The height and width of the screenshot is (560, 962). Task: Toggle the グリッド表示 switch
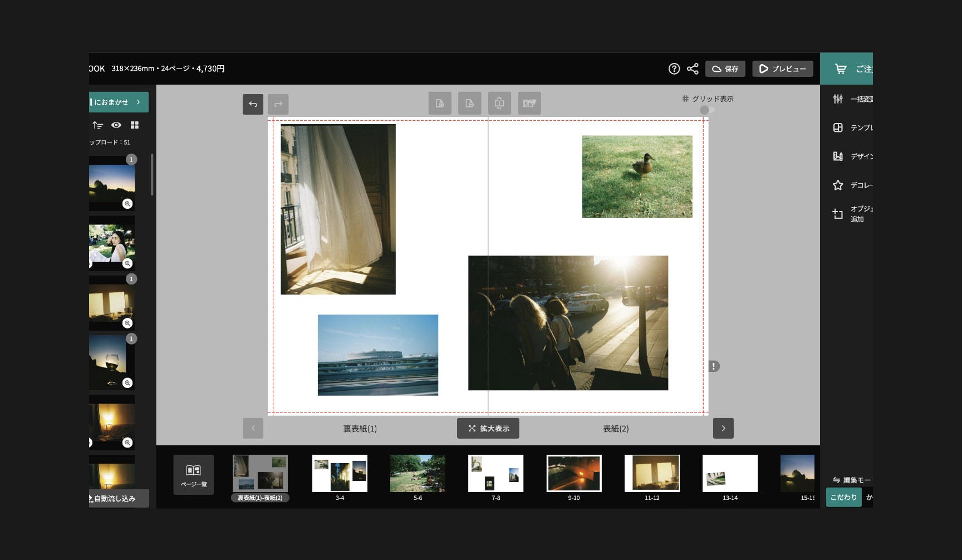point(707,110)
